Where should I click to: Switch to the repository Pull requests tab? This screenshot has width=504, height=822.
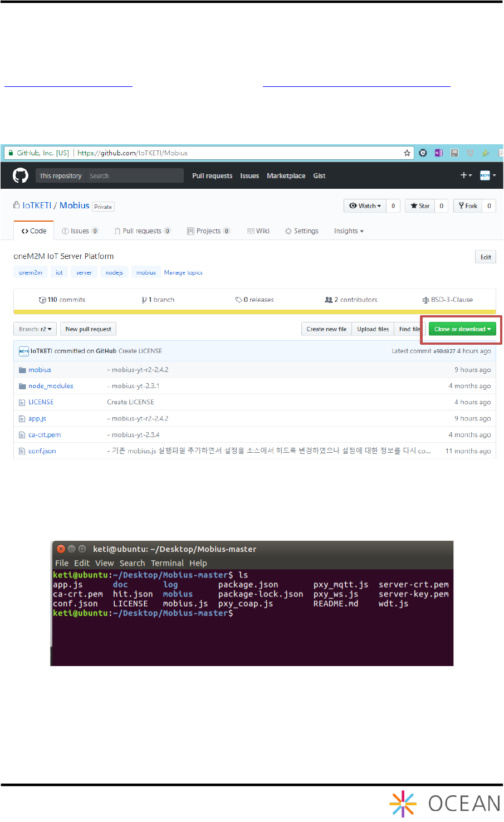(x=143, y=231)
